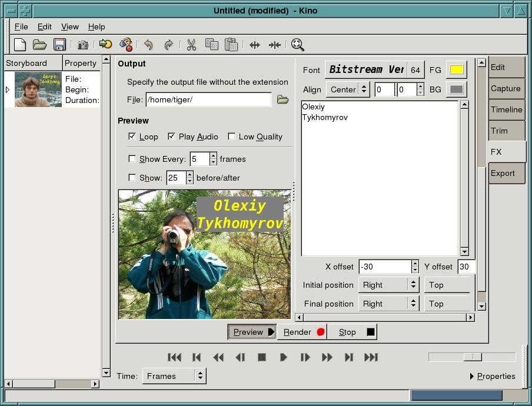Disable the Loop checkbox

(132, 137)
